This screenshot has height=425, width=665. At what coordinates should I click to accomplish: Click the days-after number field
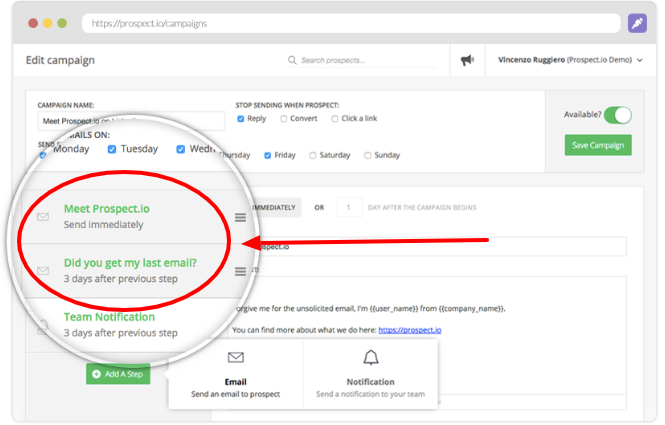(349, 207)
